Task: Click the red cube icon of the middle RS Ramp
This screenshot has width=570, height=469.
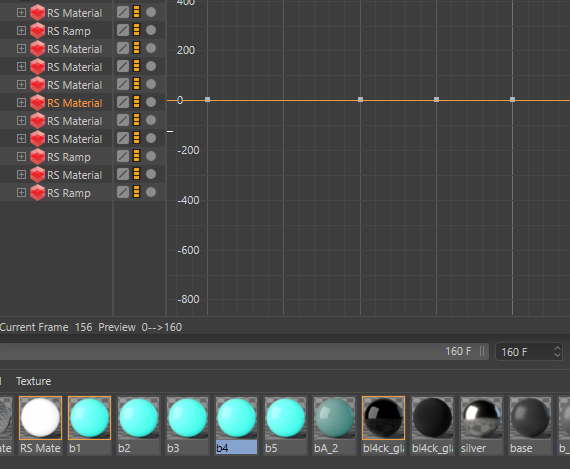Action: 37,157
